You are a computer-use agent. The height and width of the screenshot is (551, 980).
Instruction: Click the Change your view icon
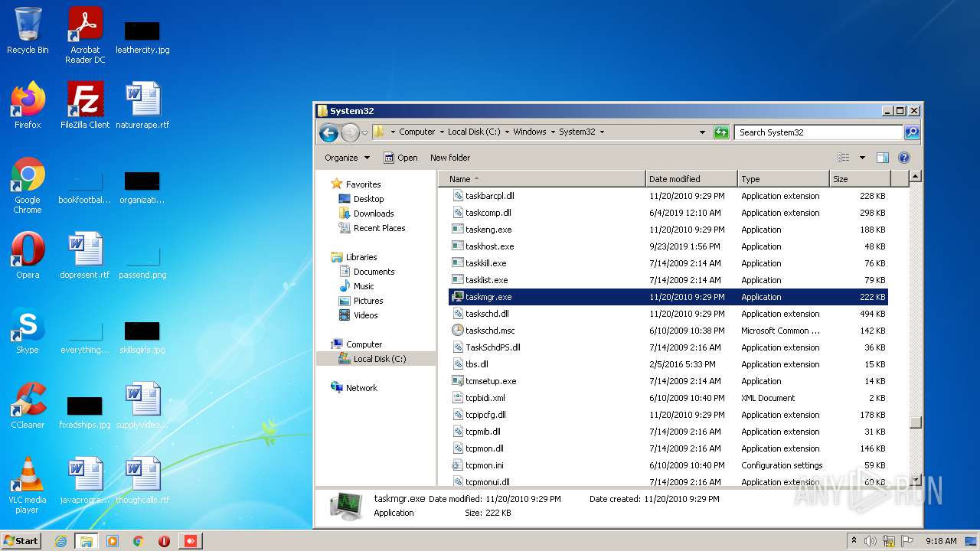(x=843, y=158)
